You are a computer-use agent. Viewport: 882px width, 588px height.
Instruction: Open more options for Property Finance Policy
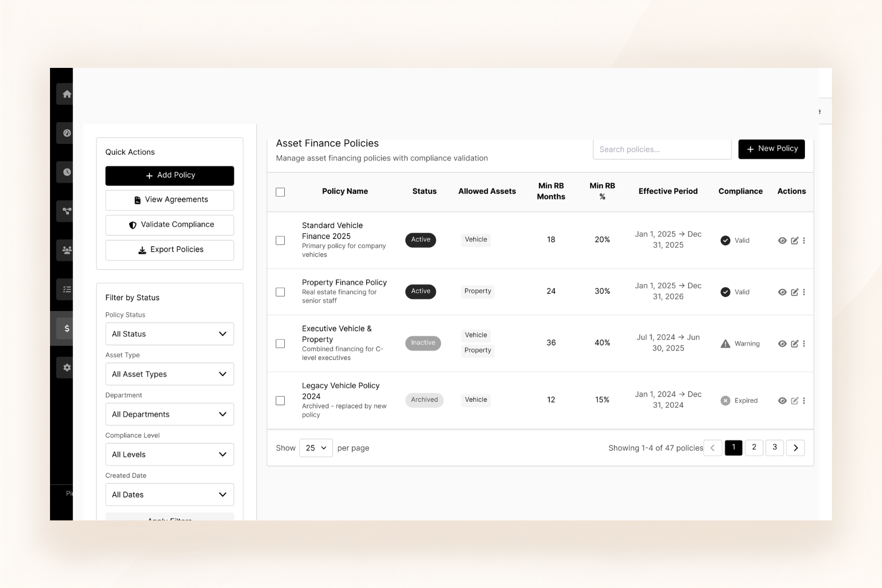click(x=804, y=292)
